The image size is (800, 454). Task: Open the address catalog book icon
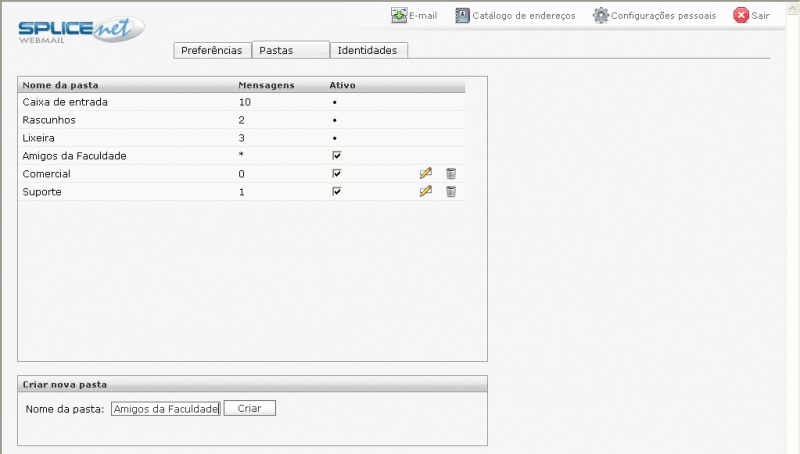coord(462,15)
